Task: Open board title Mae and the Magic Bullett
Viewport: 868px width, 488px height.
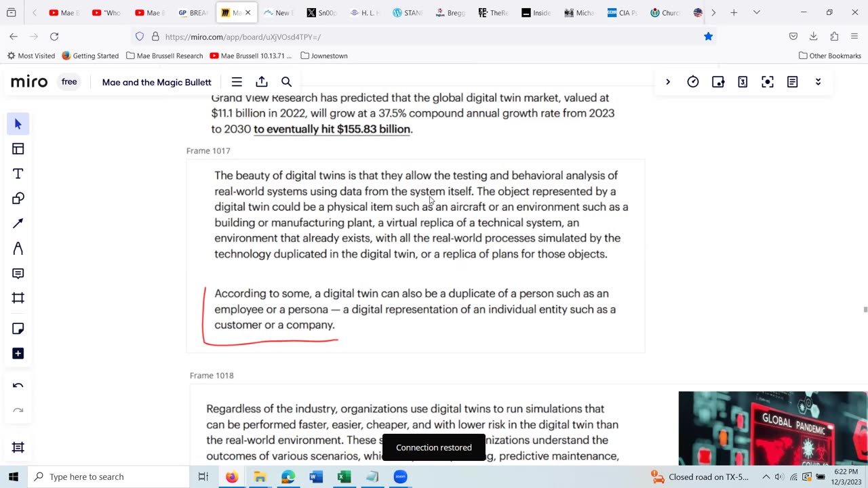Action: click(157, 82)
